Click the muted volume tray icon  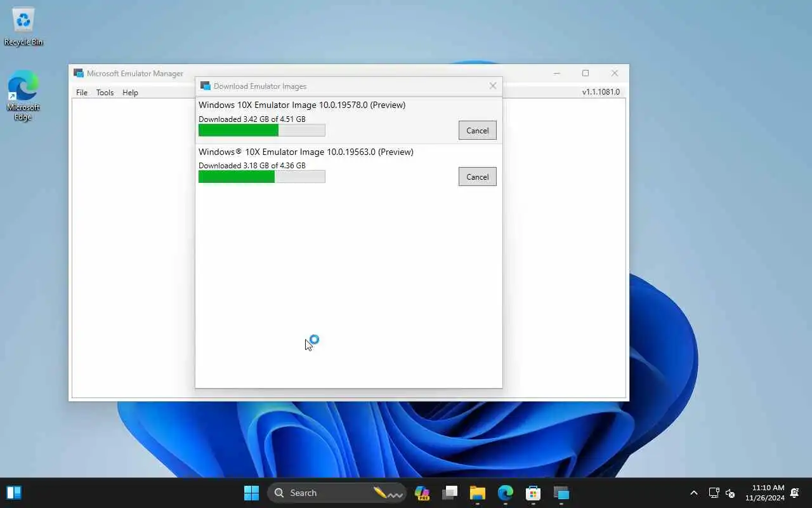(x=730, y=493)
